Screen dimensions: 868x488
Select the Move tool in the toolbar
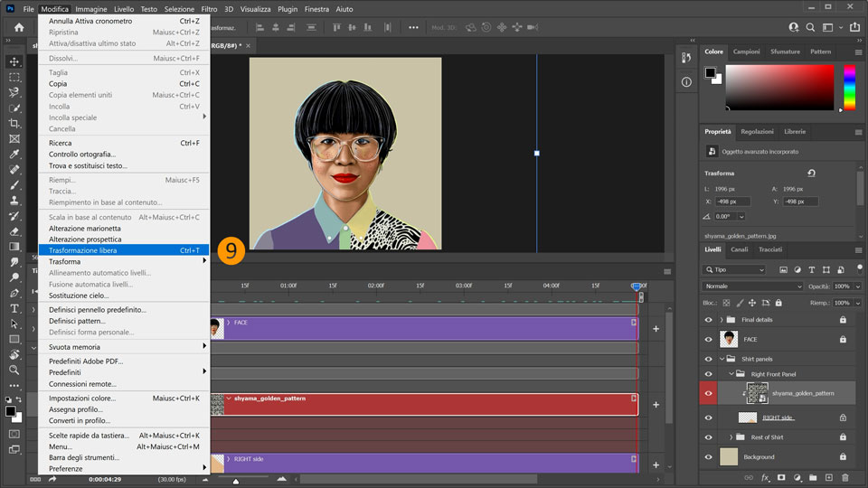click(14, 61)
